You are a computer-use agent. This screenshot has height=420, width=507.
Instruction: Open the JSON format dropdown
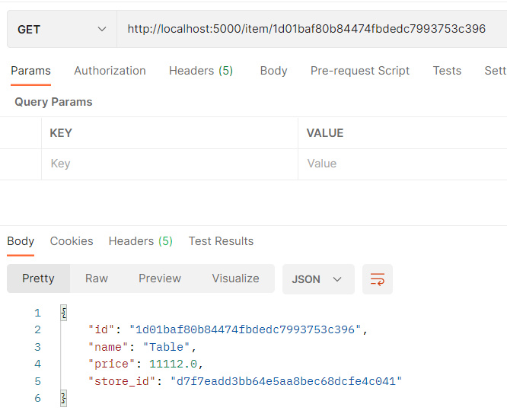coord(318,279)
